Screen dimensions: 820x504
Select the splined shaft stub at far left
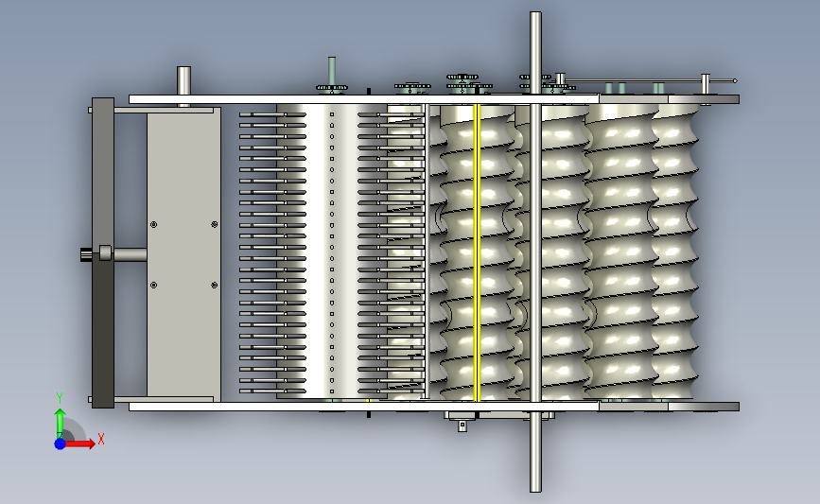coord(86,255)
